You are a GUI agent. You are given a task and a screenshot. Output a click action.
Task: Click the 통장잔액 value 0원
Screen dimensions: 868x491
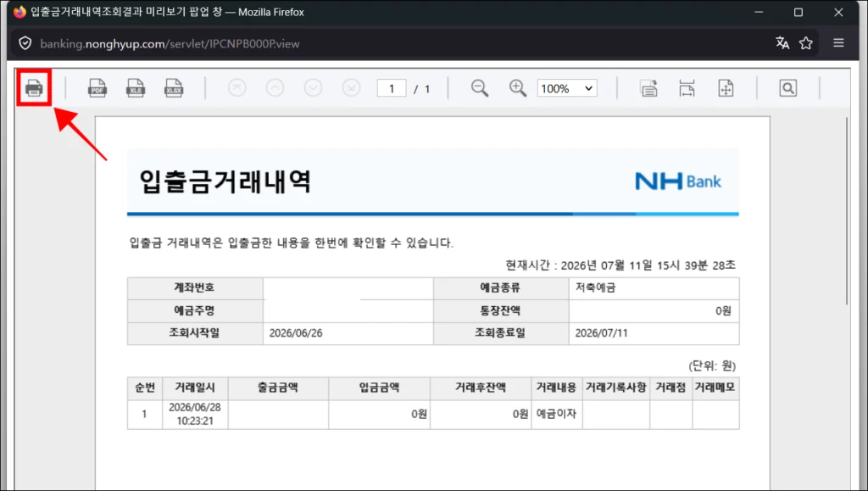tap(723, 311)
